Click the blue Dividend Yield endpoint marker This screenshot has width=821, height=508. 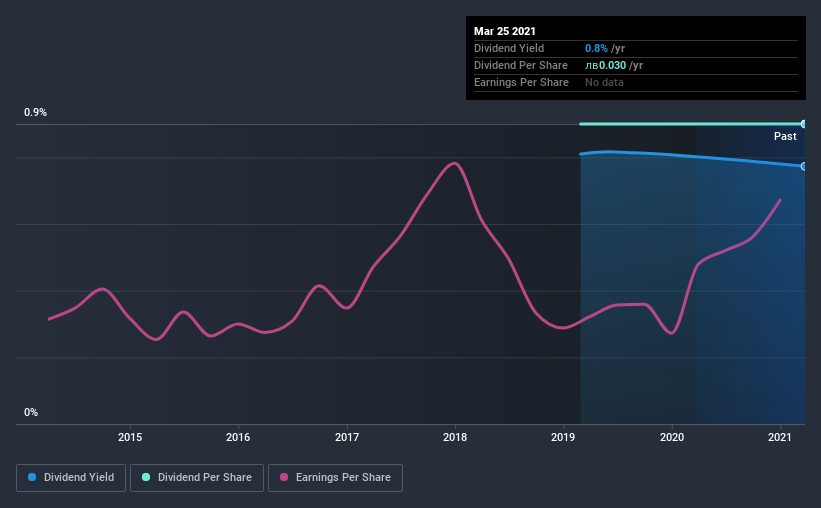pos(804,166)
